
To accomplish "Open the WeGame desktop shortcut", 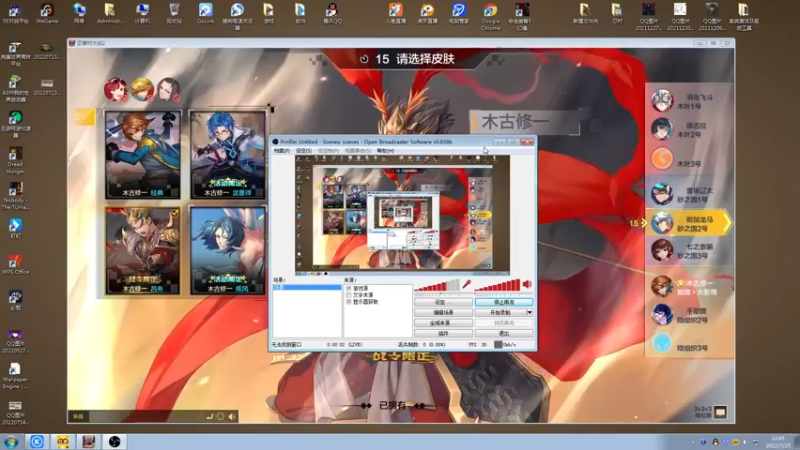I will (x=46, y=13).
